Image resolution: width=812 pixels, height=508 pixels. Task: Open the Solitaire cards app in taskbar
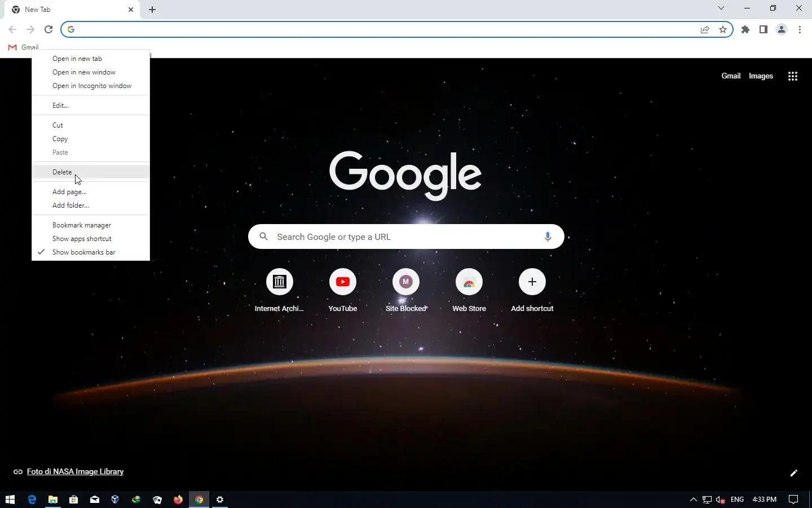[x=157, y=500]
